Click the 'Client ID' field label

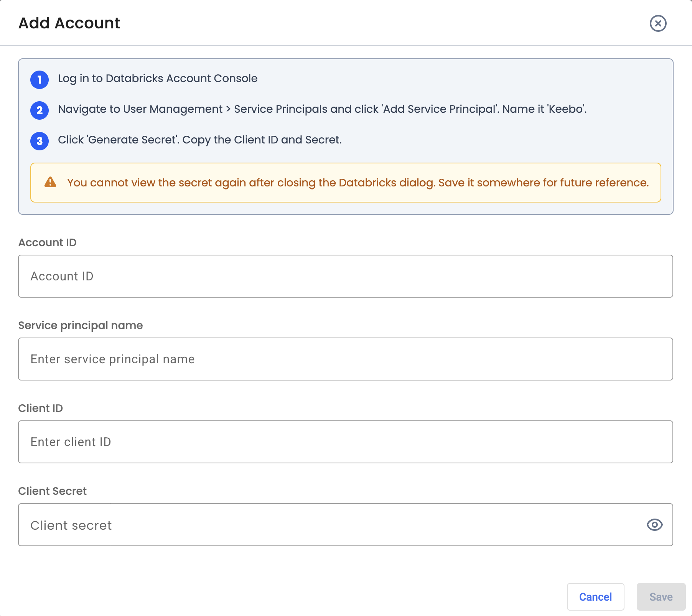(41, 408)
